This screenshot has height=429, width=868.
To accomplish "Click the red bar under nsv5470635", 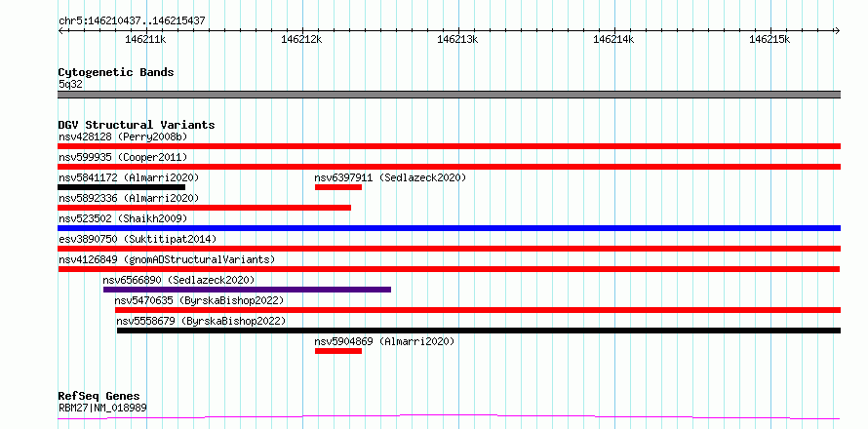I will coord(478,310).
